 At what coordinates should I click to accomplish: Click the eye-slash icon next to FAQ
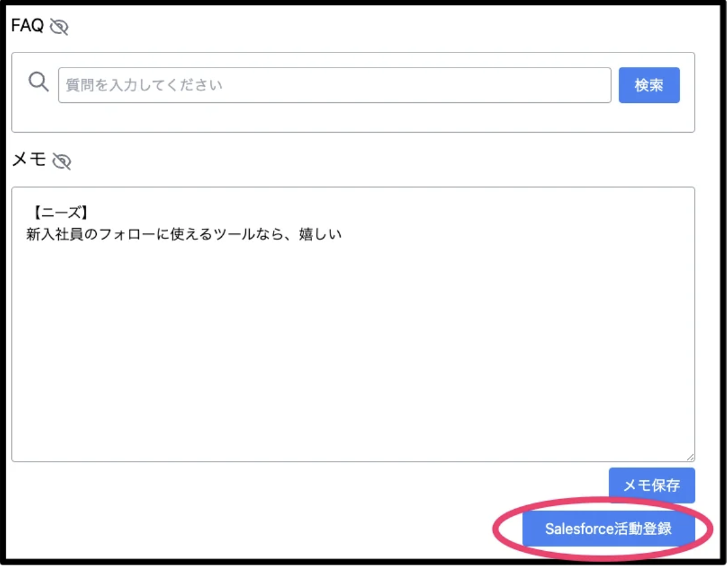click(59, 27)
